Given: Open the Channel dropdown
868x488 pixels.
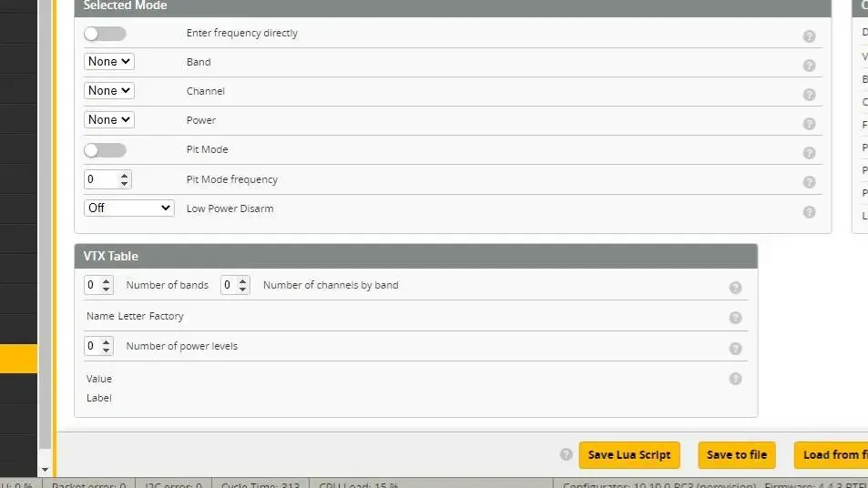Looking at the screenshot, I should [109, 91].
